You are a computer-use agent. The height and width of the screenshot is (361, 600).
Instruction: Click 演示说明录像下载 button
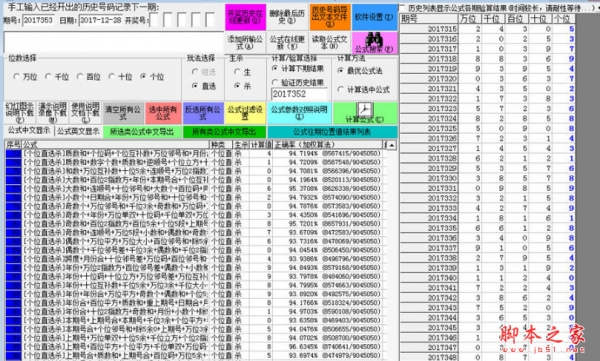click(x=52, y=113)
